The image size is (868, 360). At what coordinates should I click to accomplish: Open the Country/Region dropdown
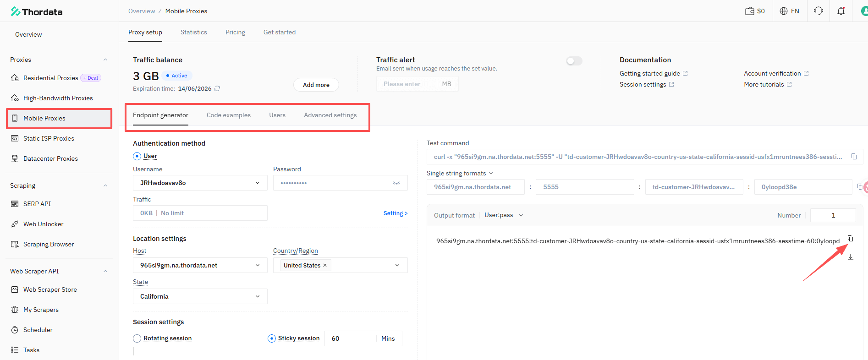(x=341, y=265)
